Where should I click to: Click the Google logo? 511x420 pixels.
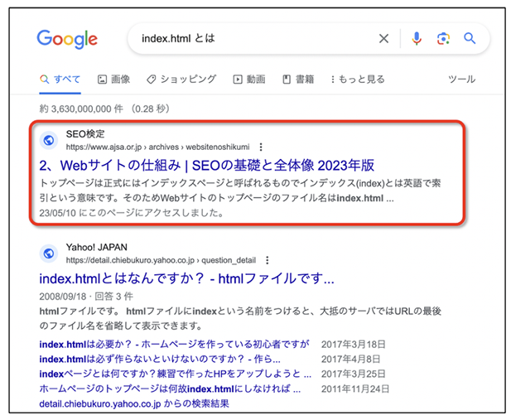(67, 39)
